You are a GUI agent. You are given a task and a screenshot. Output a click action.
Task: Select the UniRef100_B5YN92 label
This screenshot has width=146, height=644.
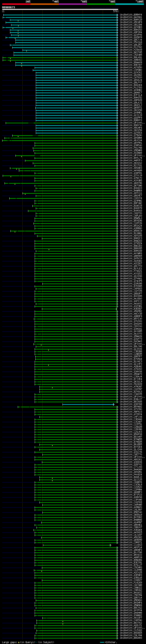(x=131, y=407)
